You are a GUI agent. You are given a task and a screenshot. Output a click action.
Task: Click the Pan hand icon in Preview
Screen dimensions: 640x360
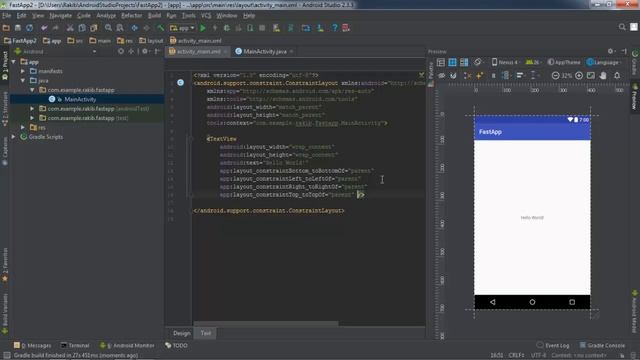[603, 76]
